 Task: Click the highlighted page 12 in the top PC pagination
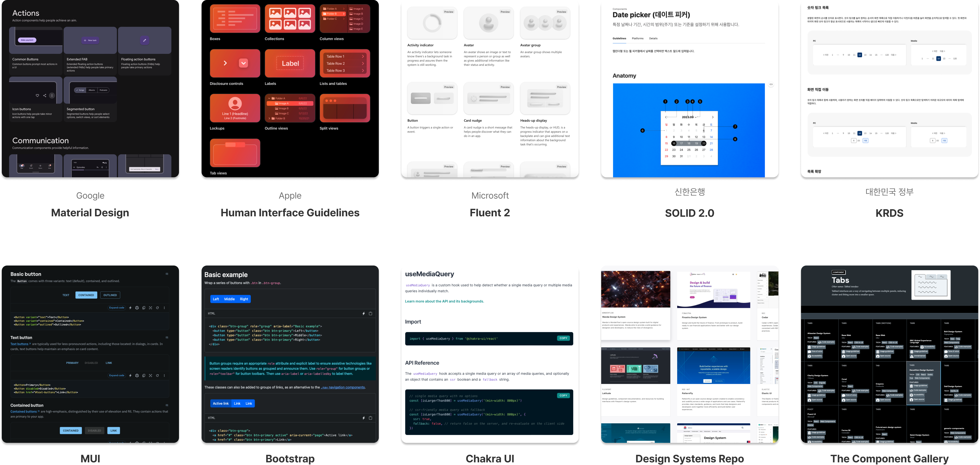[x=859, y=55]
